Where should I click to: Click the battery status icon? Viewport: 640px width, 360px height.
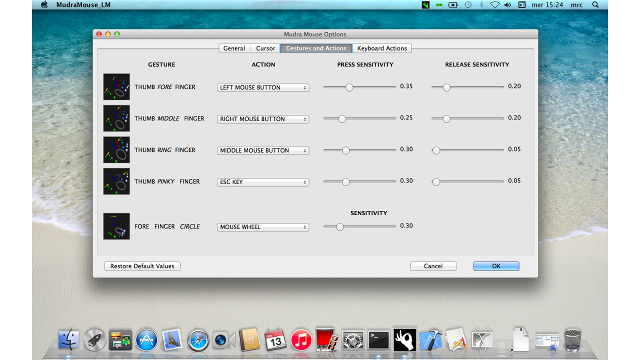point(453,5)
